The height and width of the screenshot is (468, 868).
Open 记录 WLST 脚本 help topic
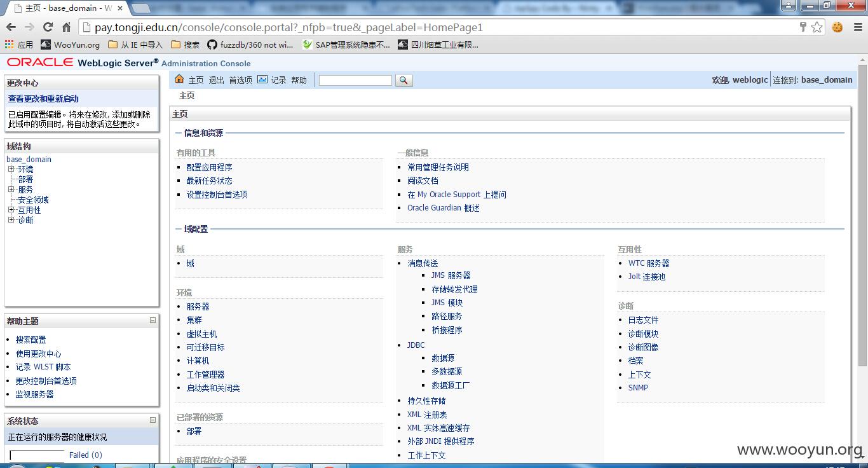pyautogui.click(x=43, y=367)
